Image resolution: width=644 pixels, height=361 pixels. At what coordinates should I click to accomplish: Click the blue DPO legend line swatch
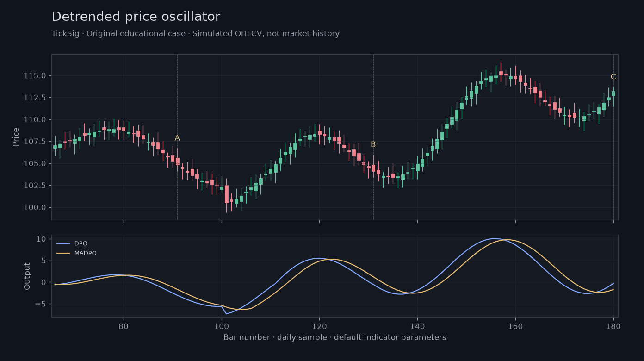[x=63, y=243]
